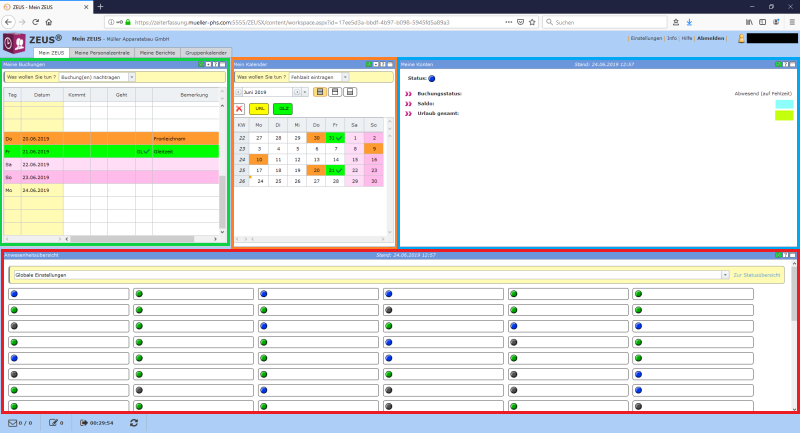This screenshot has height=433, width=800.
Task: Click the refresh icon in the bottom status bar
Action: click(134, 423)
